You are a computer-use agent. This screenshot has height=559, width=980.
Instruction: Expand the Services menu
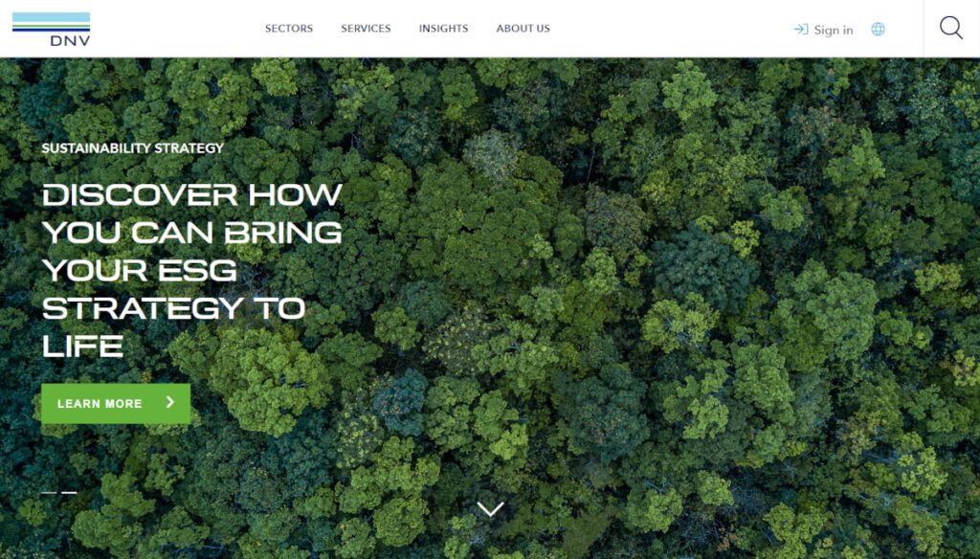click(x=366, y=28)
